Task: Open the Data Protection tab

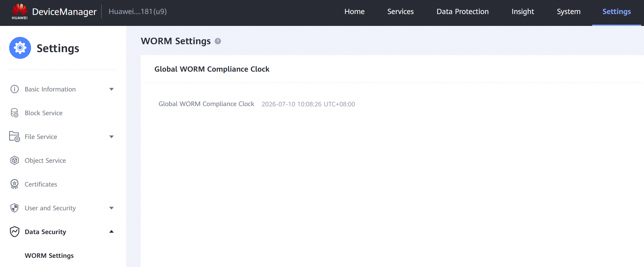Action: pos(463,12)
